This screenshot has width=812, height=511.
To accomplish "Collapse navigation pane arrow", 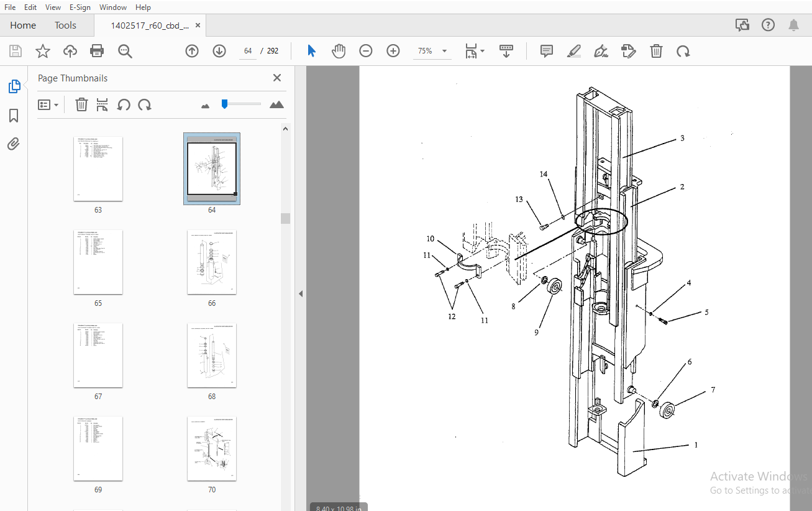I will coord(301,293).
